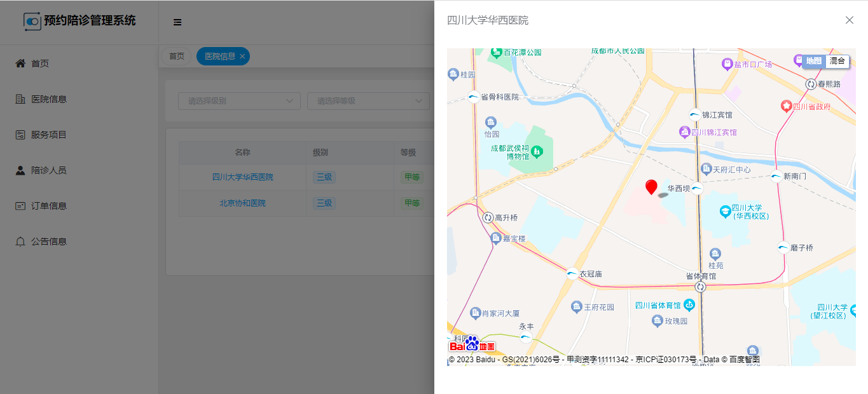
Task: Click the 锦江宾馆 bus stop icon
Action: (x=695, y=114)
